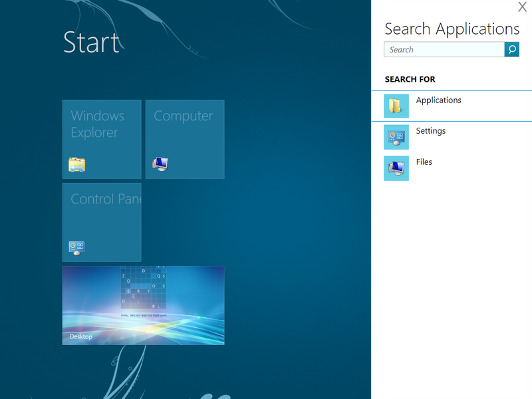
Task: Open the Desktop preview tile
Action: click(143, 305)
